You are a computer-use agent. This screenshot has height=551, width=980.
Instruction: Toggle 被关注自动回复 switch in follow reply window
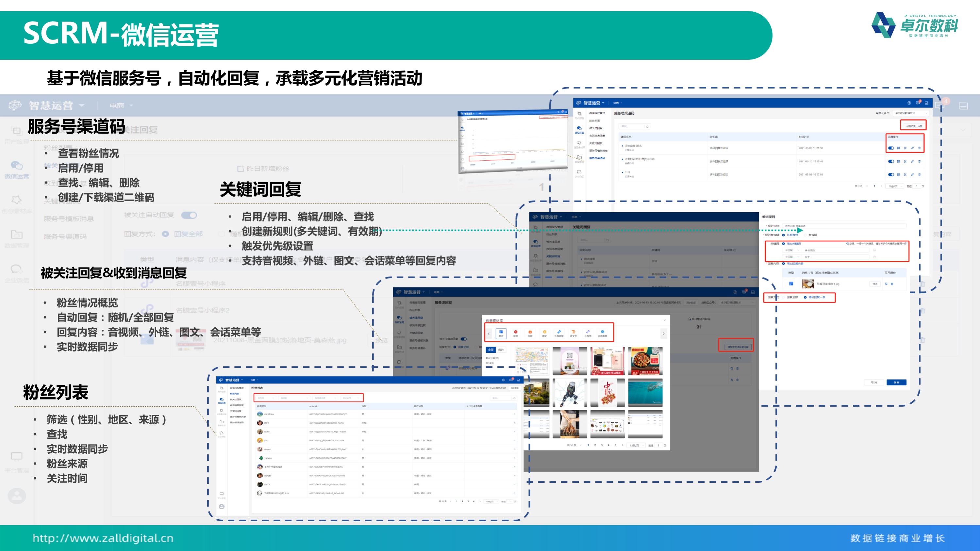pyautogui.click(x=463, y=339)
